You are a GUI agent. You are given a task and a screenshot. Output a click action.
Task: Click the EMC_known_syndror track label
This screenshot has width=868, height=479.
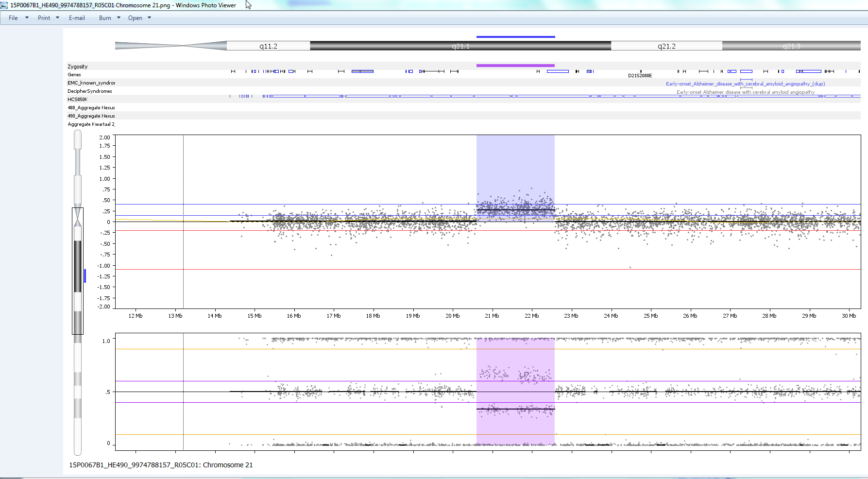(x=91, y=83)
